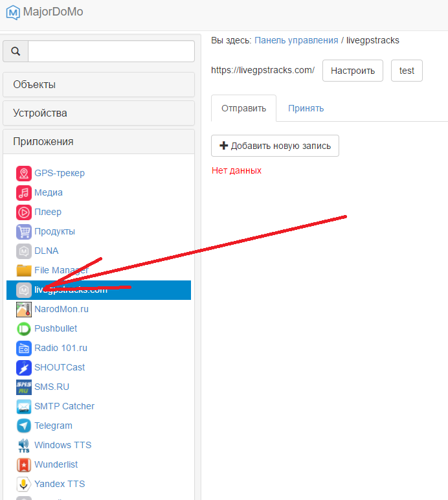The height and width of the screenshot is (500, 448).
Task: Open the SHOUTCast link
Action: 60,368
